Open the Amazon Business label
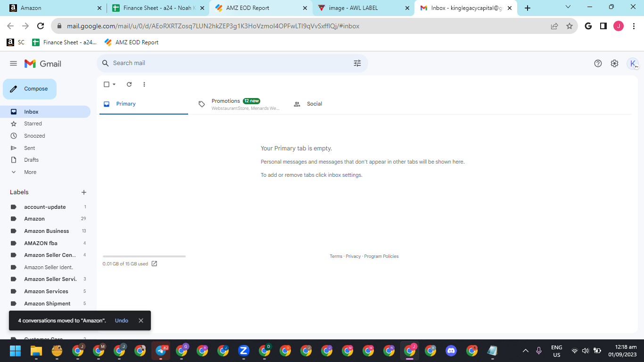This screenshot has width=644, height=362. (47, 231)
